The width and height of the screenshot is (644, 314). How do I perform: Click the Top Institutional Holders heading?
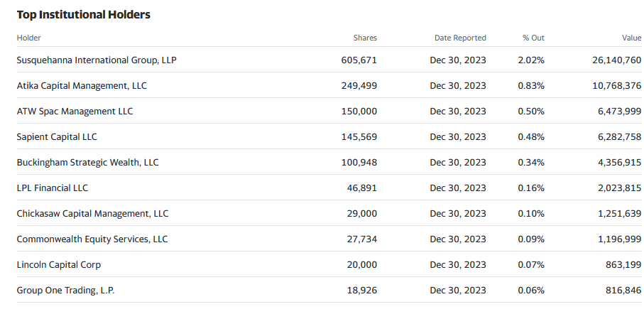click(83, 14)
